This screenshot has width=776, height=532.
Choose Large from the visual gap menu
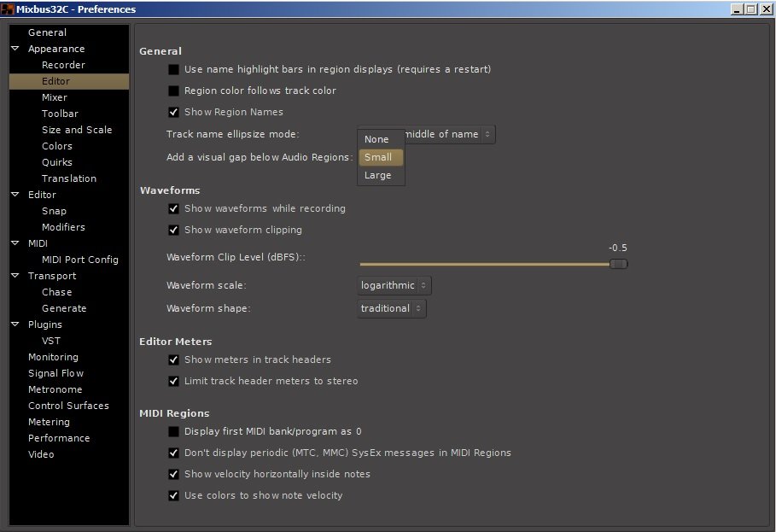point(381,175)
